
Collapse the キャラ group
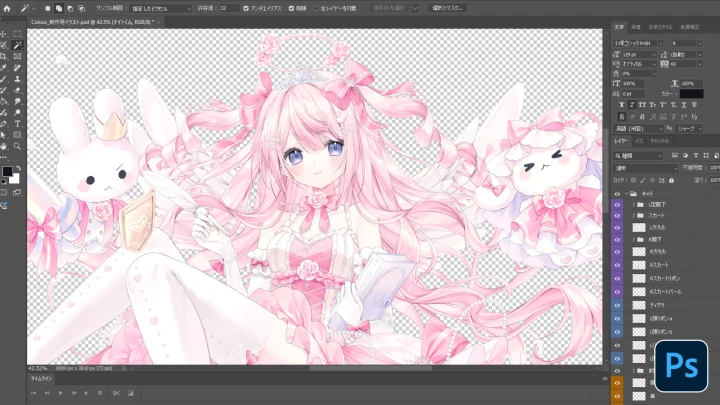click(x=627, y=194)
